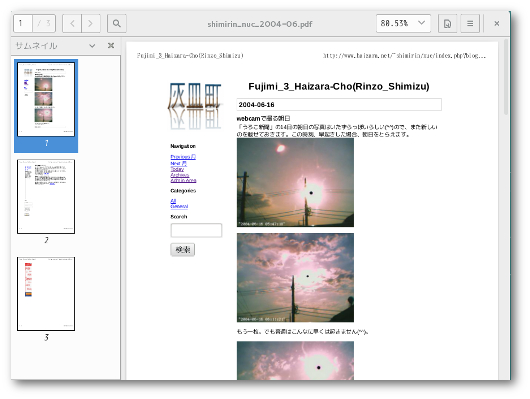The width and height of the screenshot is (530, 399).
Task: Click the Next navigation link
Action: click(178, 163)
